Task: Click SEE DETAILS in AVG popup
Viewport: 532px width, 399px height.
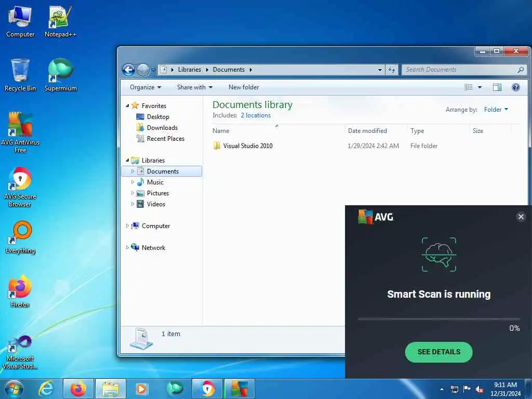Action: tap(438, 352)
